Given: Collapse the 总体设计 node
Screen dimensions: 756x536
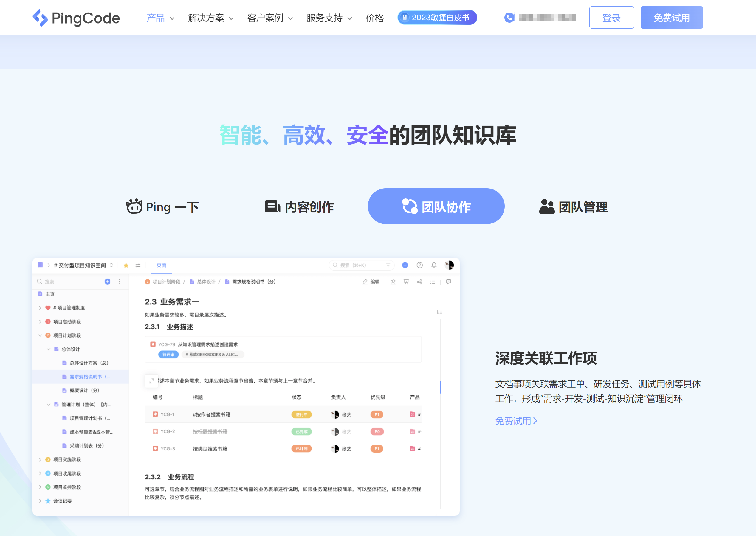Looking at the screenshot, I should (x=48, y=349).
